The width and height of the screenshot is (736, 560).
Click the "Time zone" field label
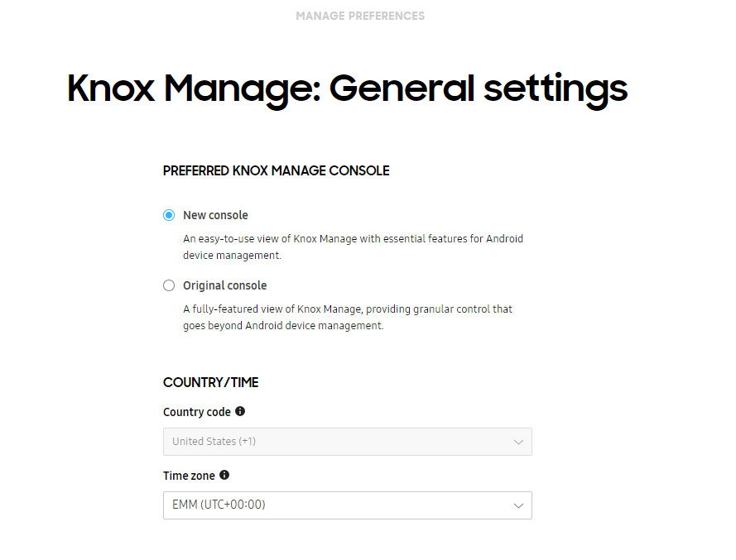pyautogui.click(x=189, y=476)
